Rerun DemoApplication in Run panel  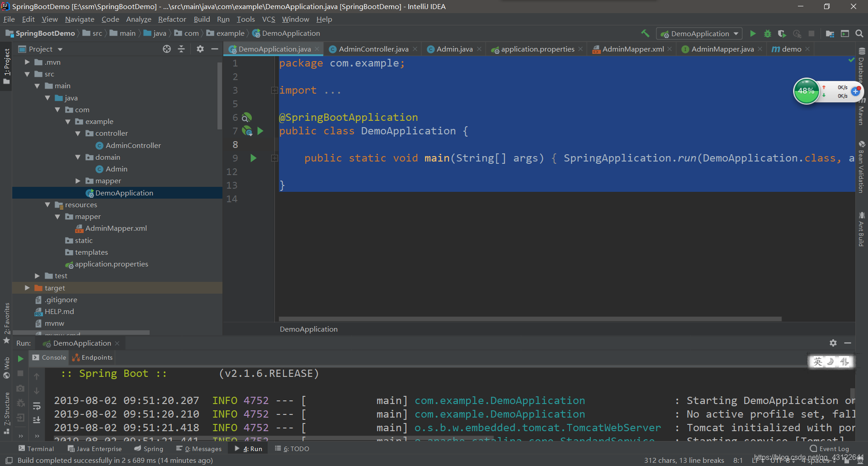click(20, 358)
